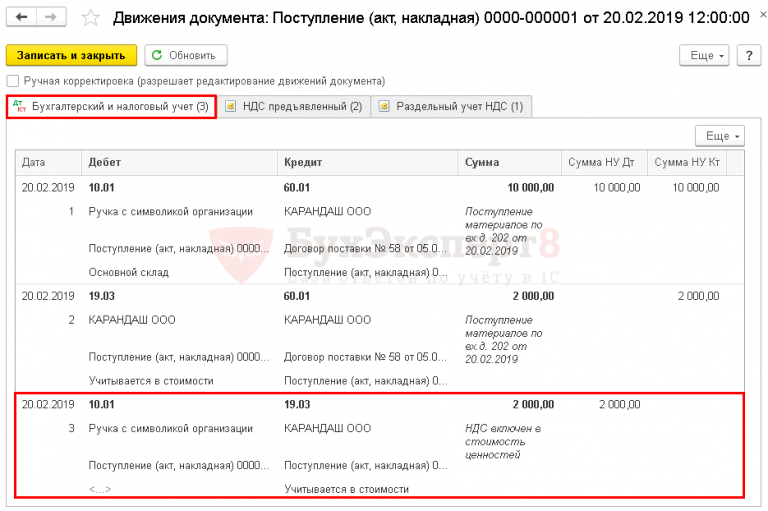Go forward with the right arrow button
This screenshot has height=511, width=768.
(x=51, y=17)
